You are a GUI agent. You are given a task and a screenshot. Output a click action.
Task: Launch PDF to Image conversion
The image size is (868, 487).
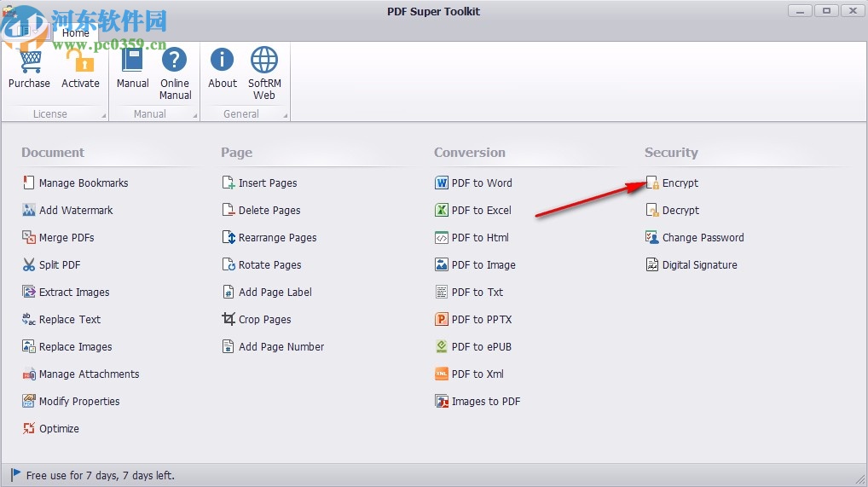[x=475, y=265]
